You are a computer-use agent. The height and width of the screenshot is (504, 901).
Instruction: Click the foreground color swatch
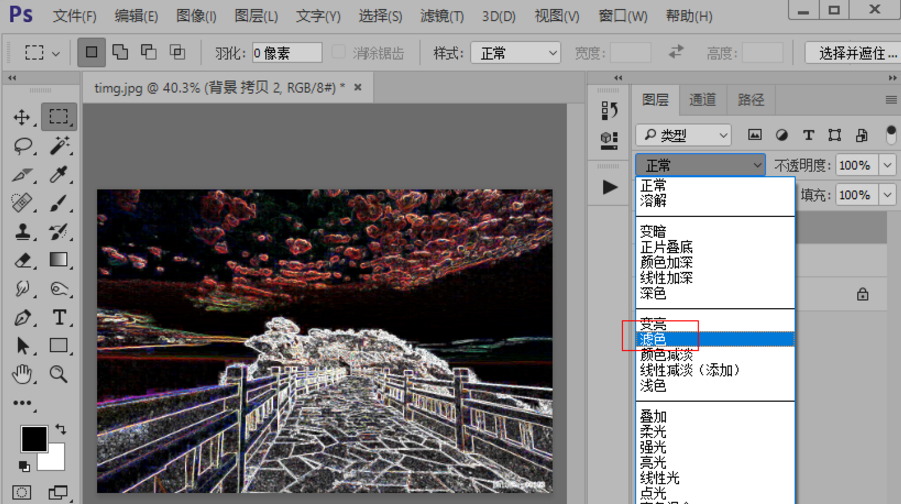tap(33, 438)
